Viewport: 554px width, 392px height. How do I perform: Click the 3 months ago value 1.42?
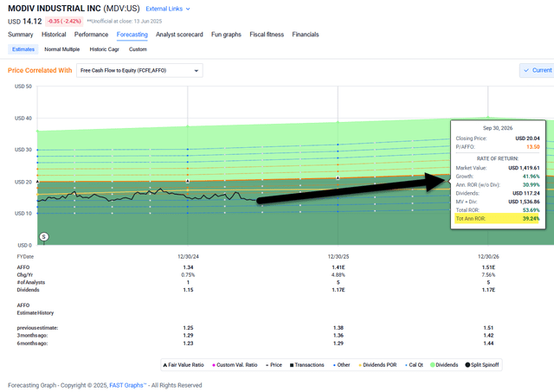[x=488, y=336]
